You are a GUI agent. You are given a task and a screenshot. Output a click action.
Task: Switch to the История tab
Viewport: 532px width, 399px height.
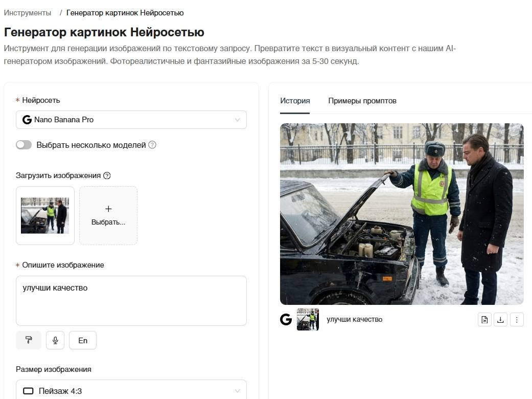click(295, 101)
